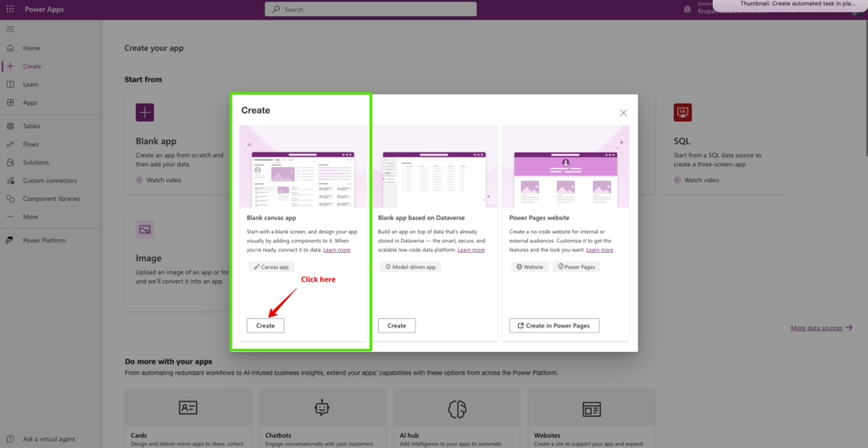Click the Chatbots robot icon
Screen dimensions: 868x448
tap(322, 408)
